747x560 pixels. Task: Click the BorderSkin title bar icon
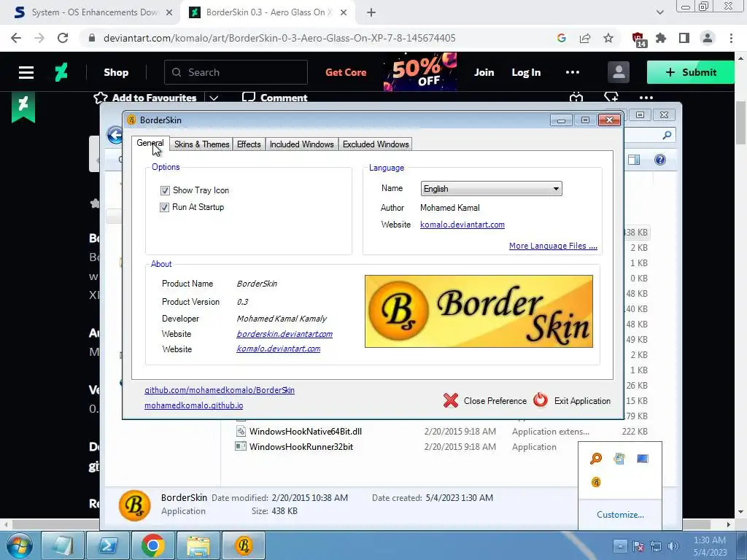131,120
